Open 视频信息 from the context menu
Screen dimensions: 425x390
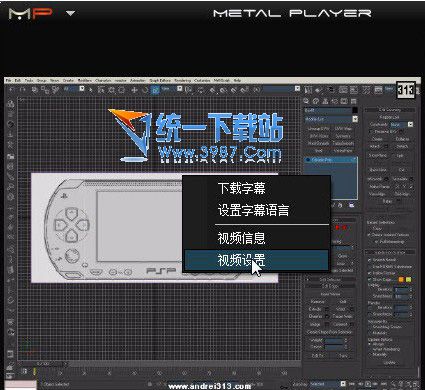click(241, 238)
